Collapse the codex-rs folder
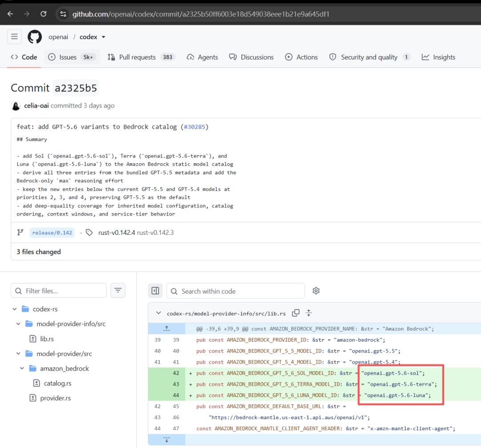 pos(14,309)
